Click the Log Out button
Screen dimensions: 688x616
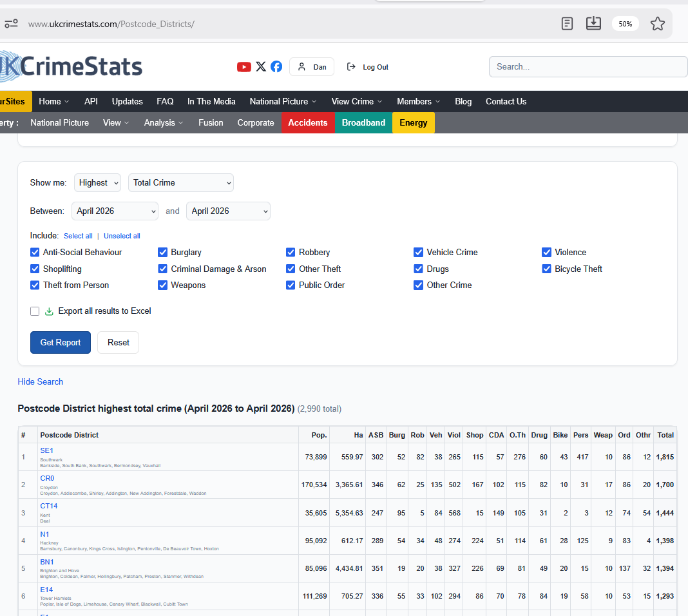click(x=368, y=66)
